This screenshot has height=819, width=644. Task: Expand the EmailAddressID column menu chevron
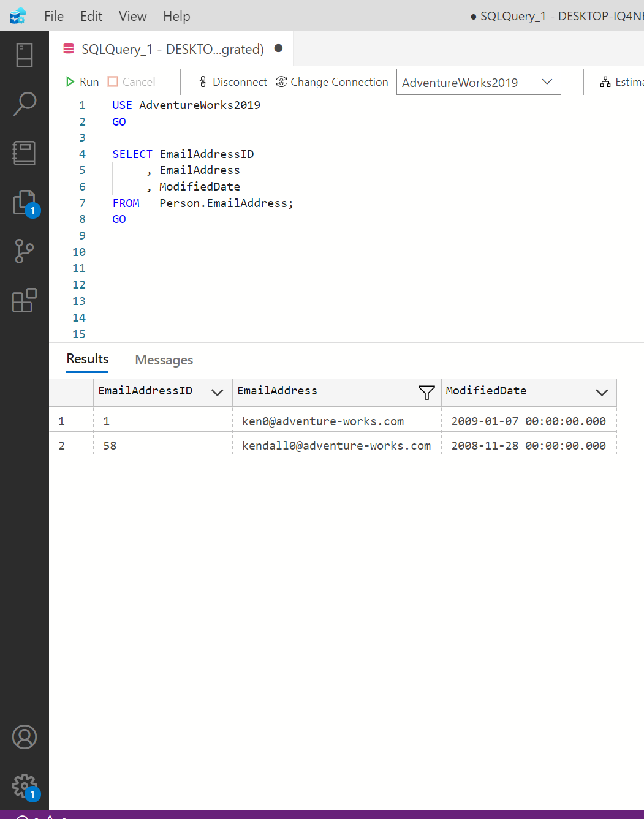click(217, 393)
